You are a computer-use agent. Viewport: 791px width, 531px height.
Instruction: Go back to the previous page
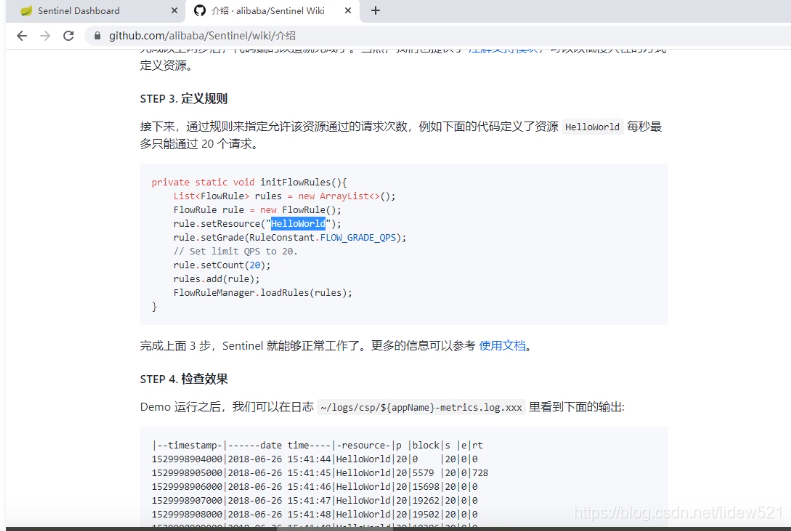pos(22,36)
